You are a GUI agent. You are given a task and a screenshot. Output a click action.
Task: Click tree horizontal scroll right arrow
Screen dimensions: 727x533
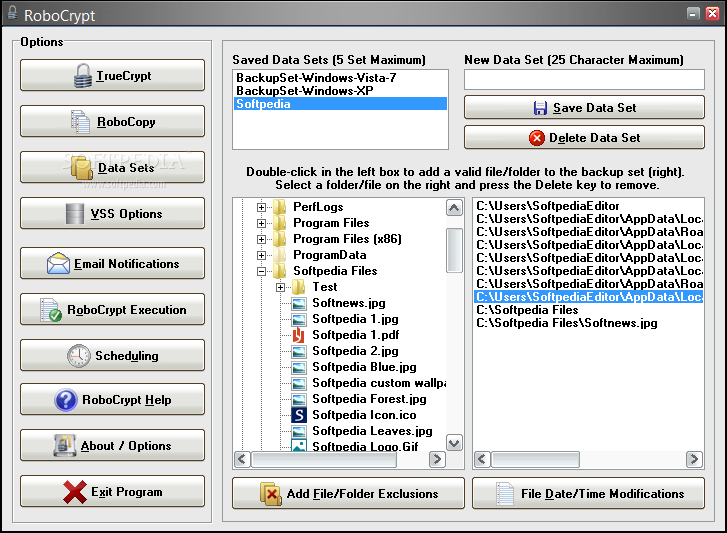click(x=437, y=459)
